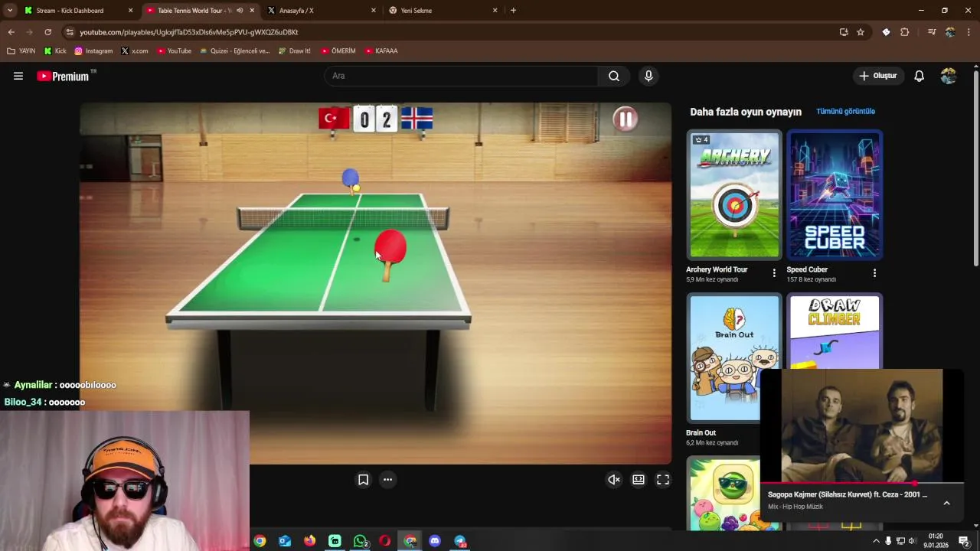Click the search magnifier button

point(614,76)
